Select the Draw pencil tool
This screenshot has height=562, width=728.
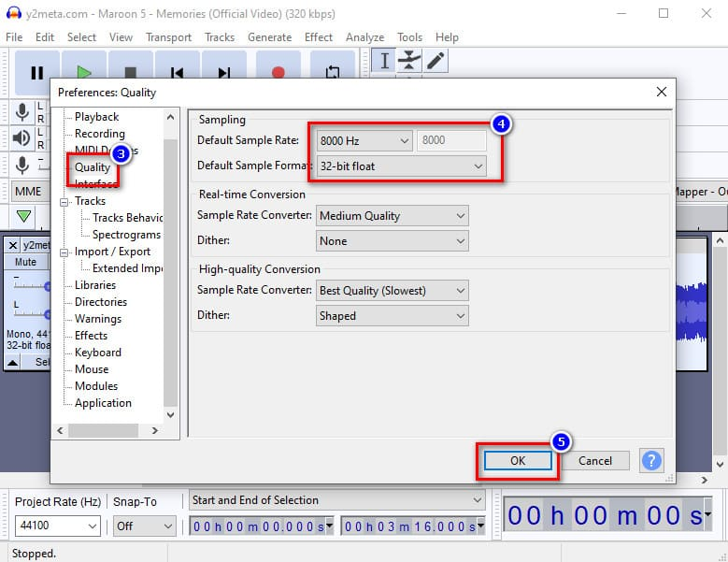pos(435,61)
